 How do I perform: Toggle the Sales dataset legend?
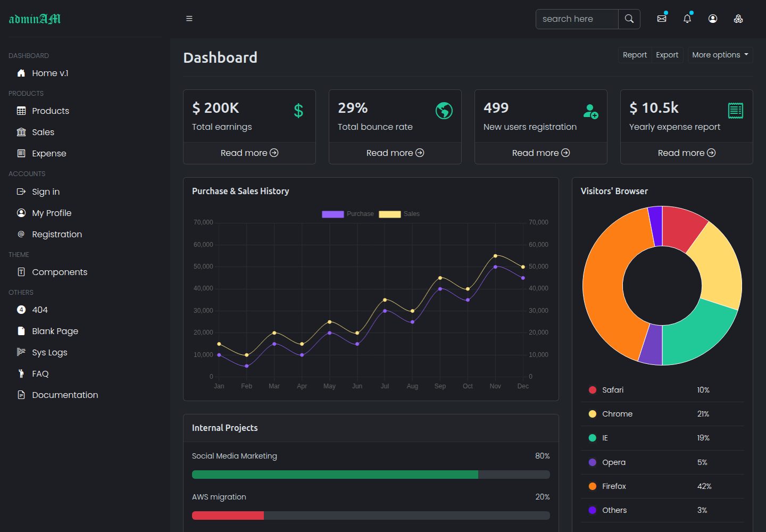coord(399,214)
